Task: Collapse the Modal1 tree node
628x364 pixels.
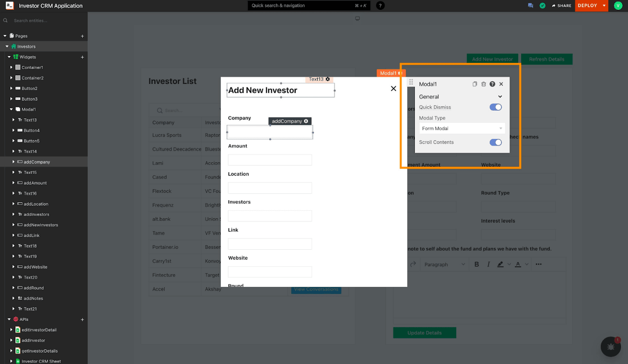Action: point(12,109)
